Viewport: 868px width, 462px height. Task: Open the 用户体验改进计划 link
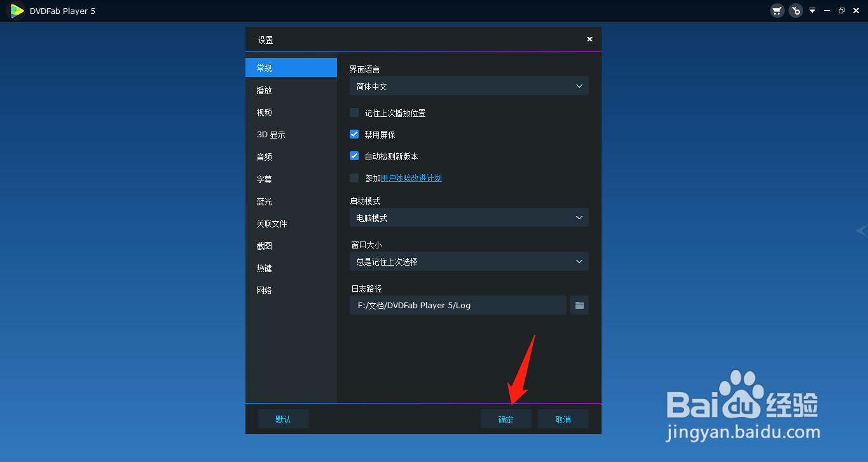(411, 178)
